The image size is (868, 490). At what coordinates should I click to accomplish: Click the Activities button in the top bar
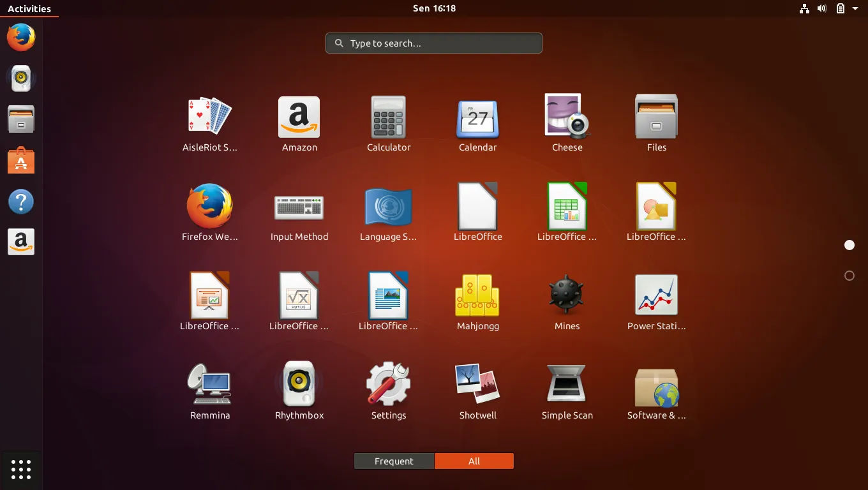29,8
